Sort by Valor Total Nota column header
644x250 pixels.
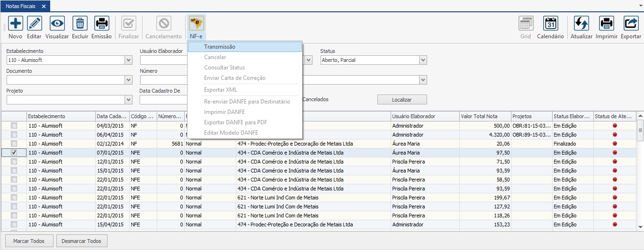click(x=484, y=116)
